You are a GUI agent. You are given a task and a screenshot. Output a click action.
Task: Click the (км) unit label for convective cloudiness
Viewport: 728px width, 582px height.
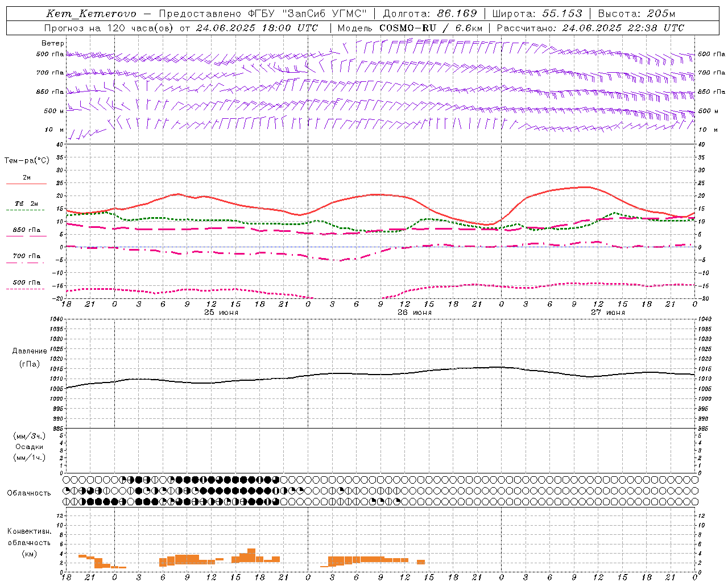pos(30,554)
